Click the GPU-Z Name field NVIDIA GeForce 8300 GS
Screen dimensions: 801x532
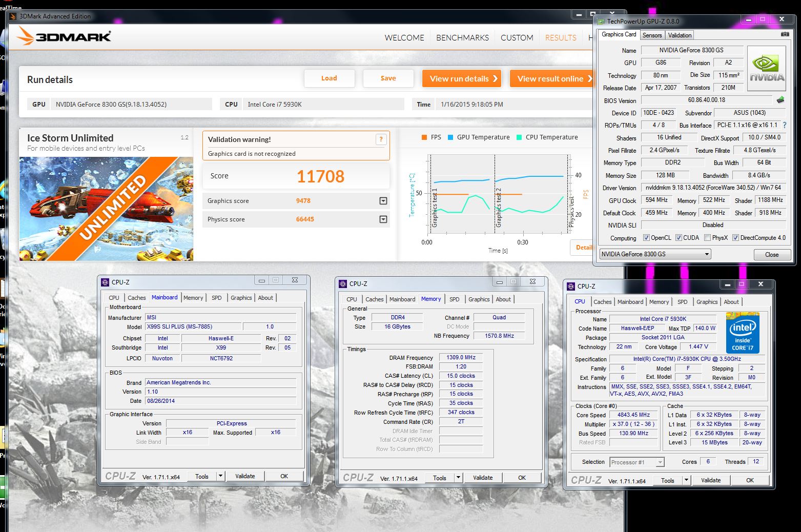tap(692, 50)
